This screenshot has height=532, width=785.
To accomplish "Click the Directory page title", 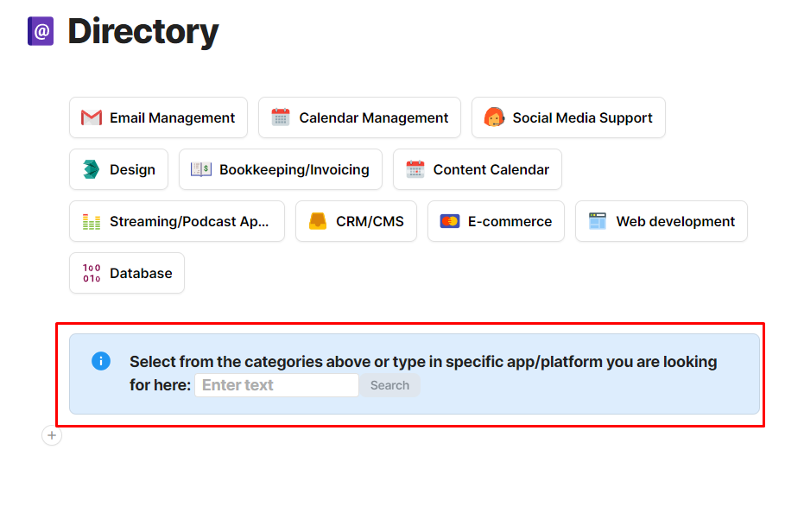I will pyautogui.click(x=143, y=32).
